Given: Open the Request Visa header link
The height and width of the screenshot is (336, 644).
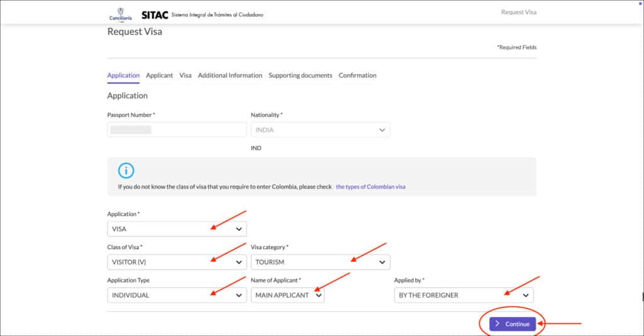Looking at the screenshot, I should click(x=519, y=13).
